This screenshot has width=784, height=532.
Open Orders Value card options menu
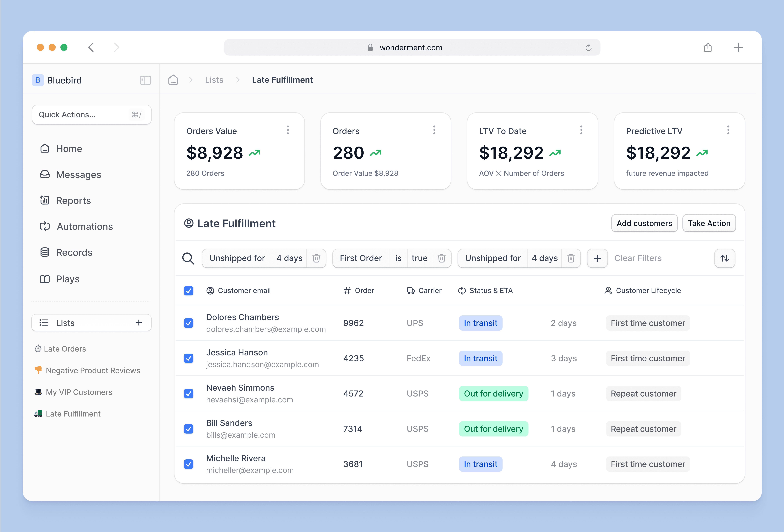(x=288, y=130)
